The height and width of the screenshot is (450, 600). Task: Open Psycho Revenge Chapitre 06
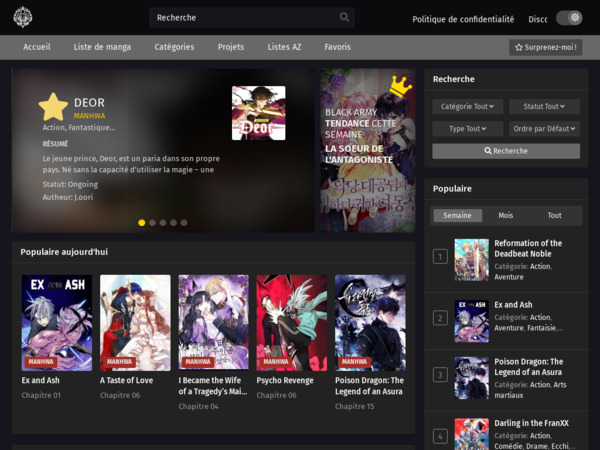click(276, 395)
